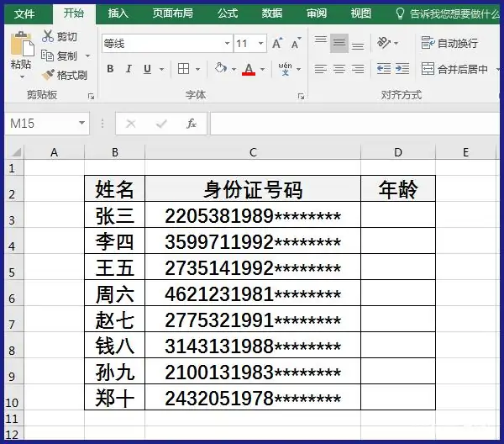Open the Copy (复制) dropdown arrow
Viewport: 504px width, 444px height.
tap(87, 56)
